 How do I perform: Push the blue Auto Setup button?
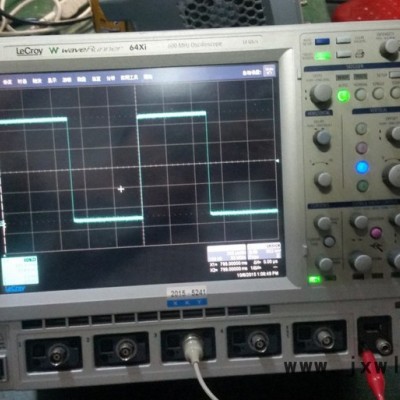(x=322, y=41)
